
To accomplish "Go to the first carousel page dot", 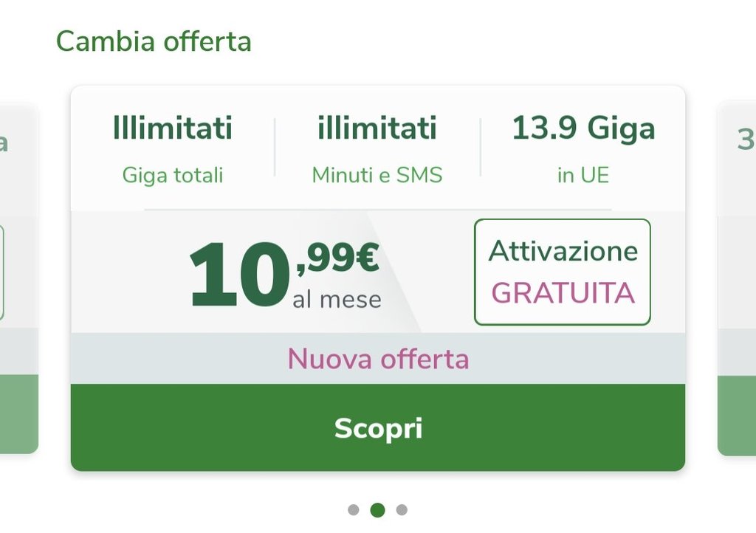I will click(x=354, y=509).
